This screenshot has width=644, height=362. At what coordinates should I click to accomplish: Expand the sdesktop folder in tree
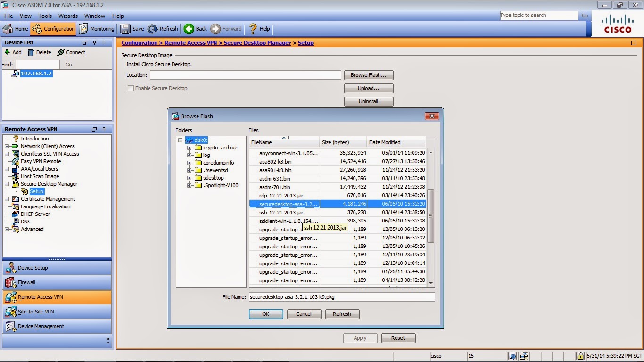tap(190, 178)
